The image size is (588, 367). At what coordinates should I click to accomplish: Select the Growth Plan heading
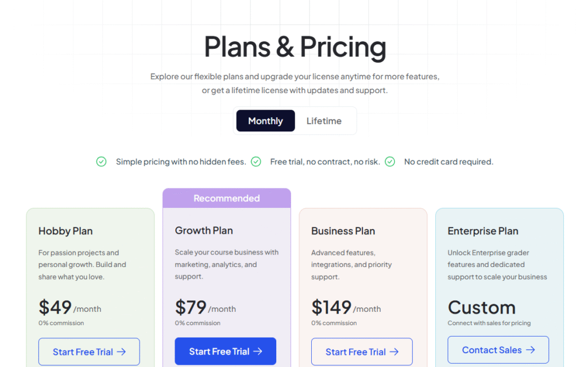click(x=204, y=230)
